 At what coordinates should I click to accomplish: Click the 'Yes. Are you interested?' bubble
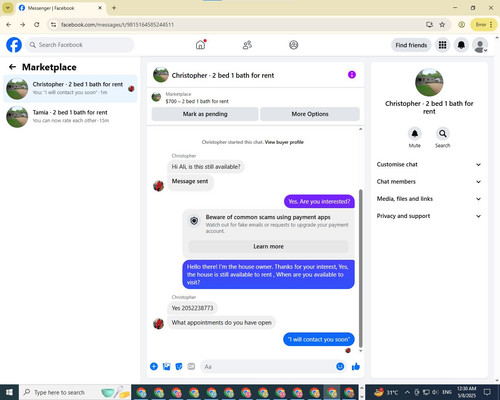(319, 202)
